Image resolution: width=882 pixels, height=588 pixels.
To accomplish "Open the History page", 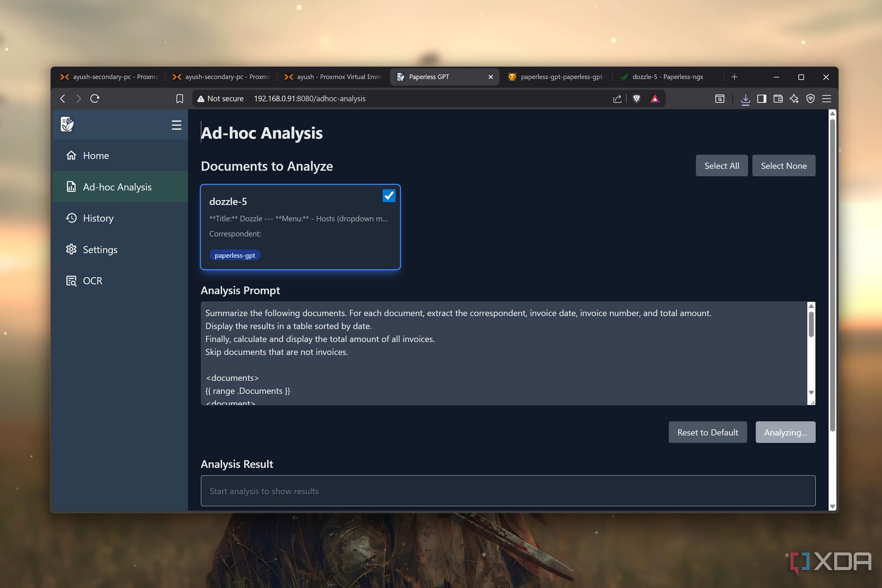I will pyautogui.click(x=120, y=218).
